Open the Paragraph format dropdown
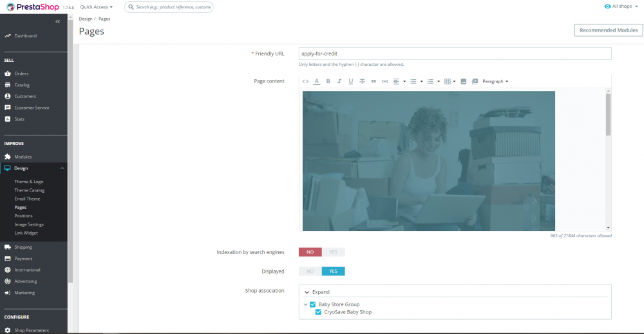 coord(495,81)
